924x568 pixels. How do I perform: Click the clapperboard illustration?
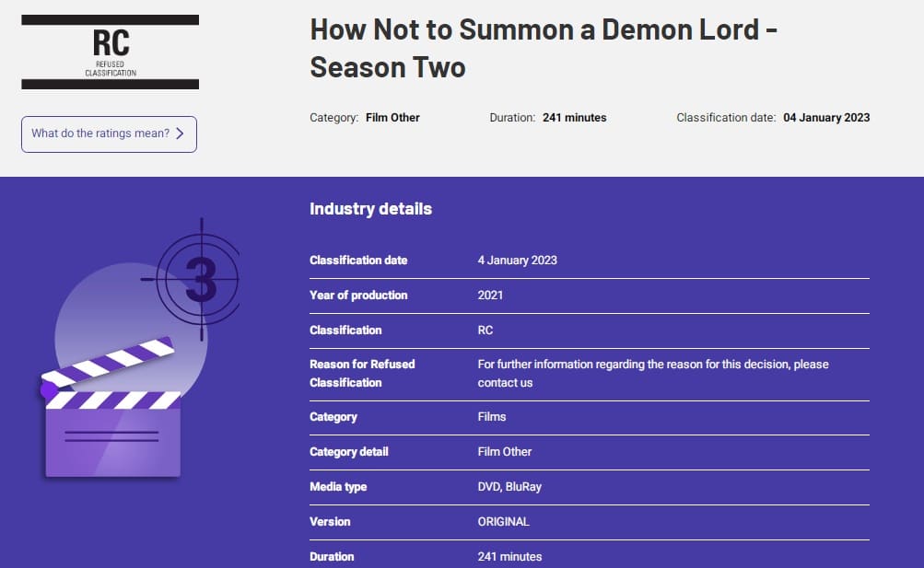click(x=112, y=414)
